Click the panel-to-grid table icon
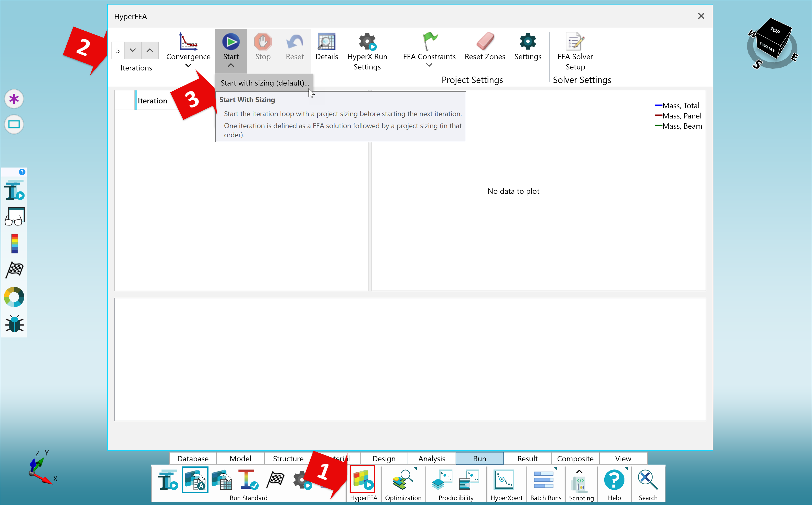The width and height of the screenshot is (812, 505). click(222, 480)
